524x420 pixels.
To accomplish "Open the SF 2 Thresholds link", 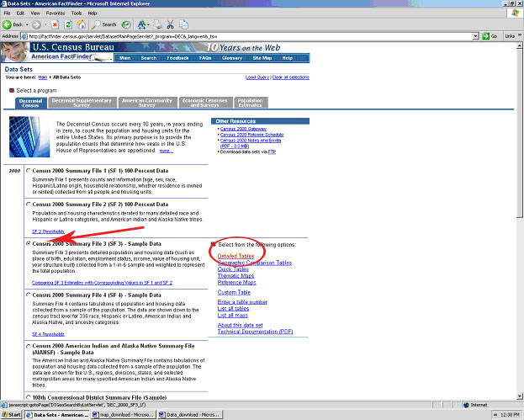I will coord(48,231).
